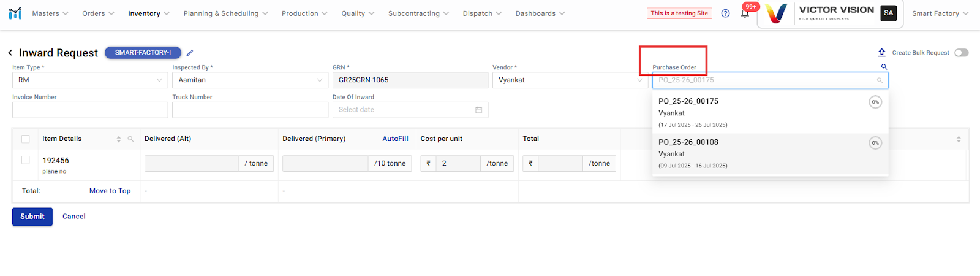The image size is (980, 276).
Task: Click the upload icon beside Create Bulk Request
Action: [x=882, y=53]
